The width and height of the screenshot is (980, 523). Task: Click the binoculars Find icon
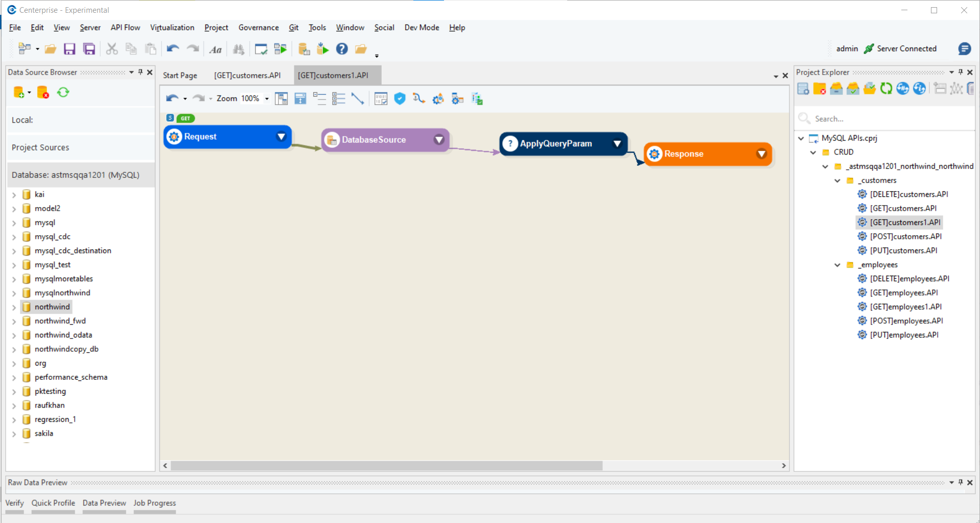pyautogui.click(x=239, y=49)
